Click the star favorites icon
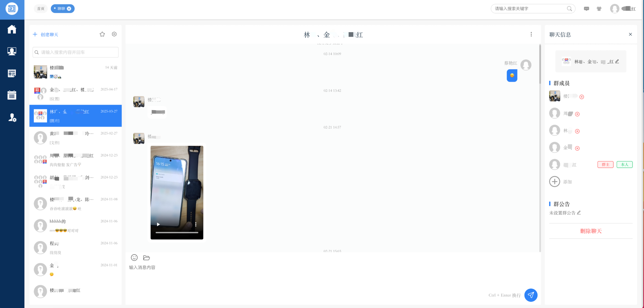644x308 pixels. coord(102,34)
